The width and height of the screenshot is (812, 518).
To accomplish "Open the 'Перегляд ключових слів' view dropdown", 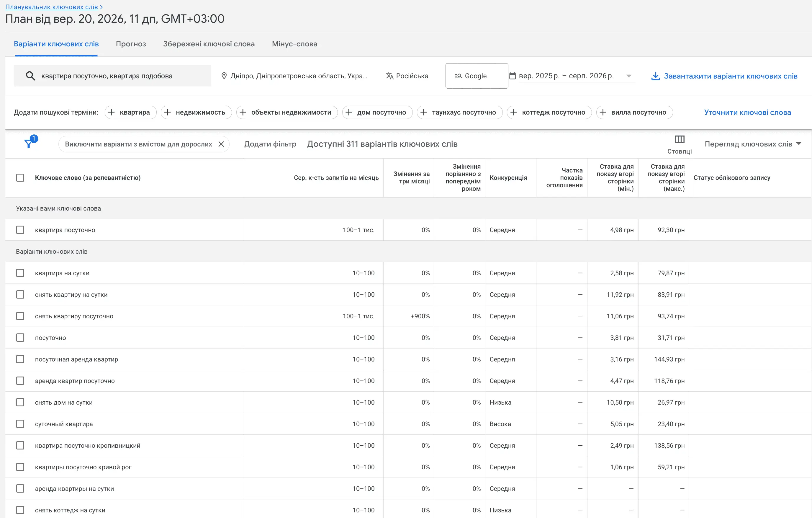I will tap(753, 144).
